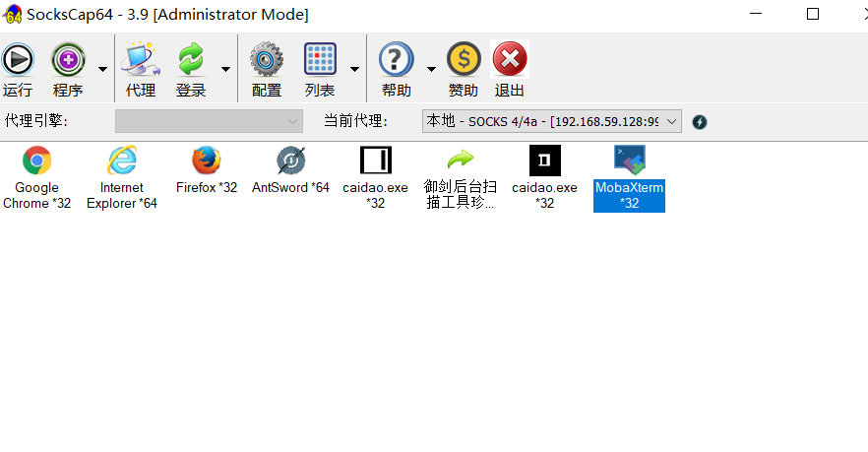Expand the arrow next to 登录
This screenshot has width=868, height=452.
point(225,69)
